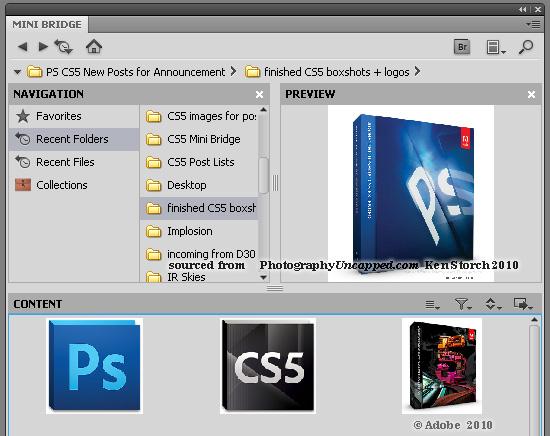Open the IR Skies folder

(x=199, y=277)
